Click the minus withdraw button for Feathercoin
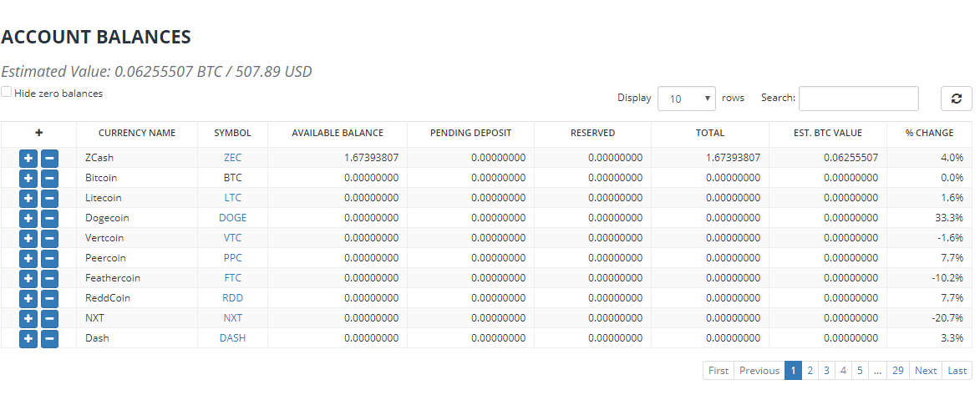This screenshot has width=980, height=395. coord(49,278)
